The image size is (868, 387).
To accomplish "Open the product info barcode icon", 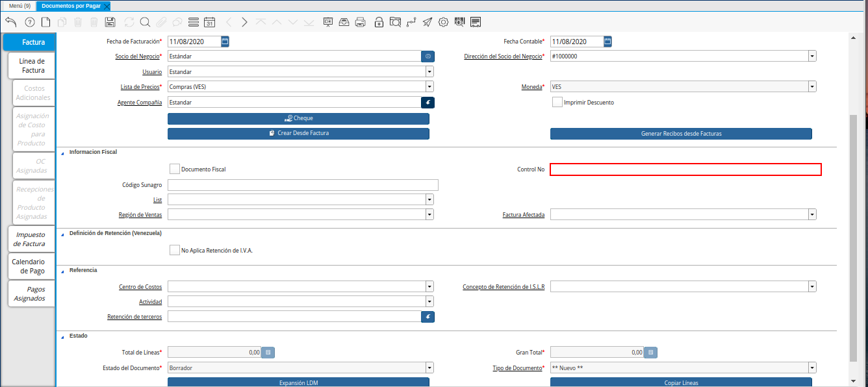I will tap(459, 22).
